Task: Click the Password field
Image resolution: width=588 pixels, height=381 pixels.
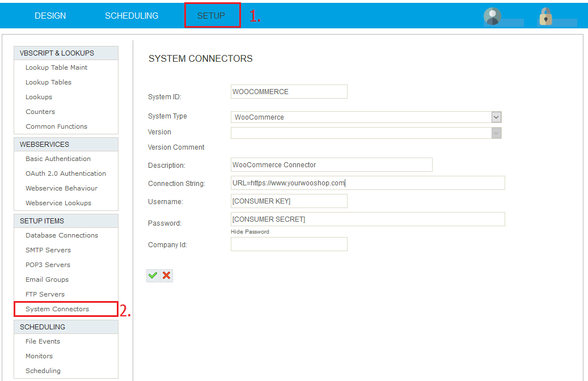Action: pyautogui.click(x=368, y=219)
